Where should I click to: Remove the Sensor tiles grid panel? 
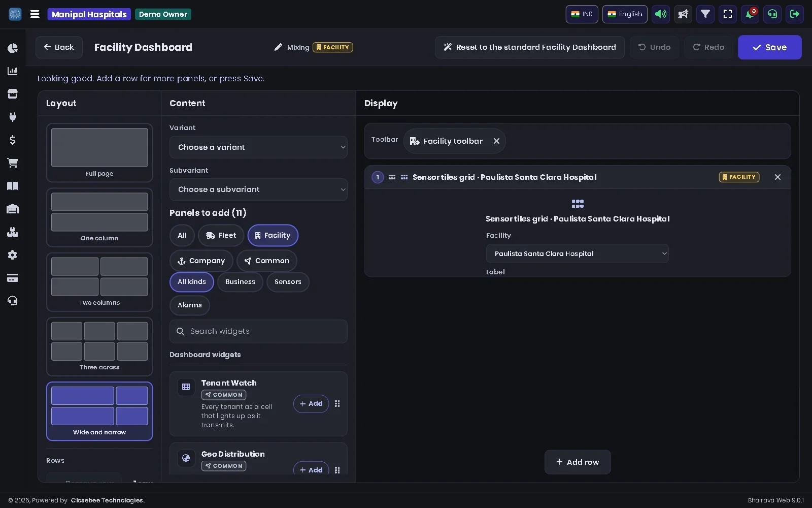coord(777,177)
